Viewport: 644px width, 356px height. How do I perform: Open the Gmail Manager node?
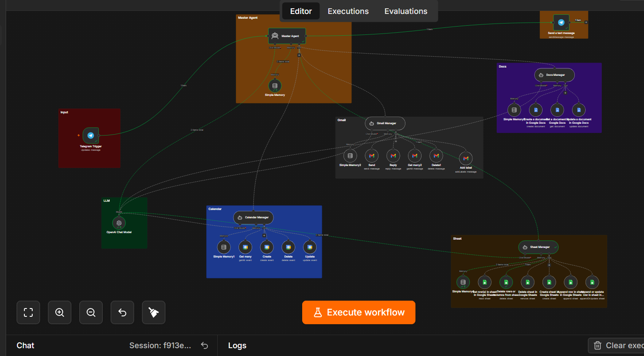(385, 123)
